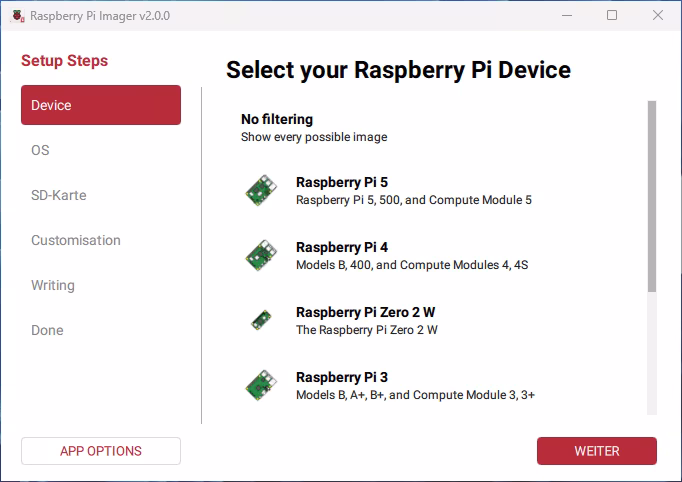This screenshot has height=482, width=682.
Task: Choose Raspberry Pi 5 device title
Action: pos(341,182)
